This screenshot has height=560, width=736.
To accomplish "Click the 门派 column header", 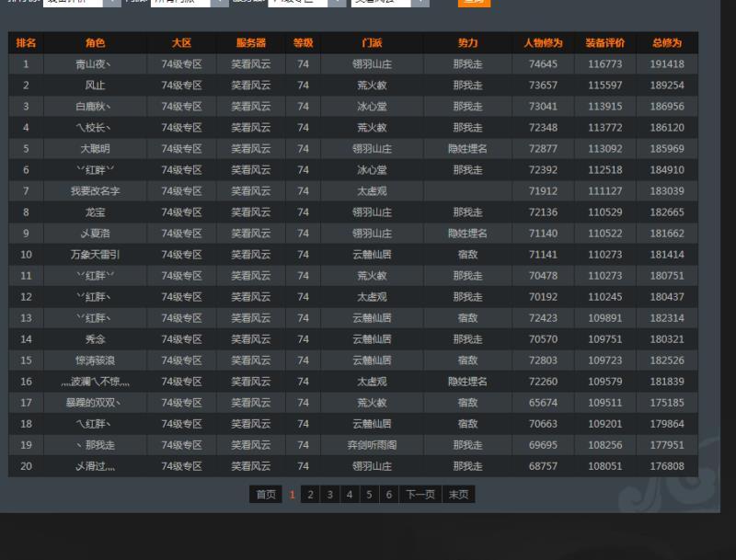I will [373, 43].
